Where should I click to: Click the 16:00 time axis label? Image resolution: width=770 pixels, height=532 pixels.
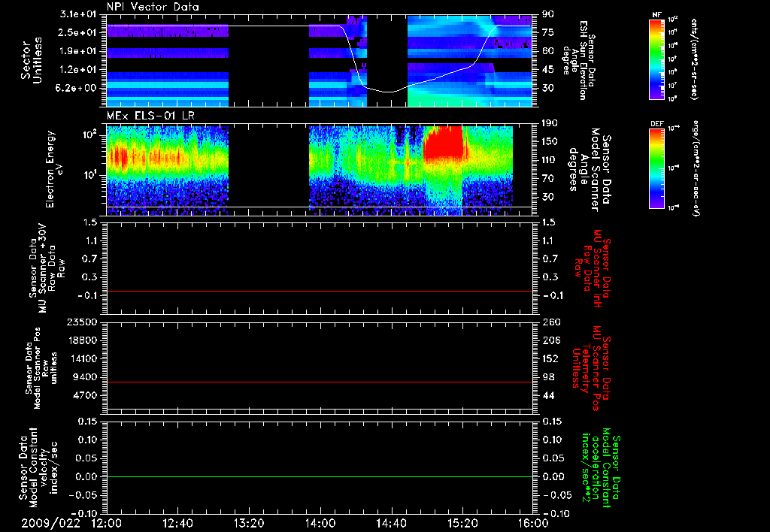point(534,523)
